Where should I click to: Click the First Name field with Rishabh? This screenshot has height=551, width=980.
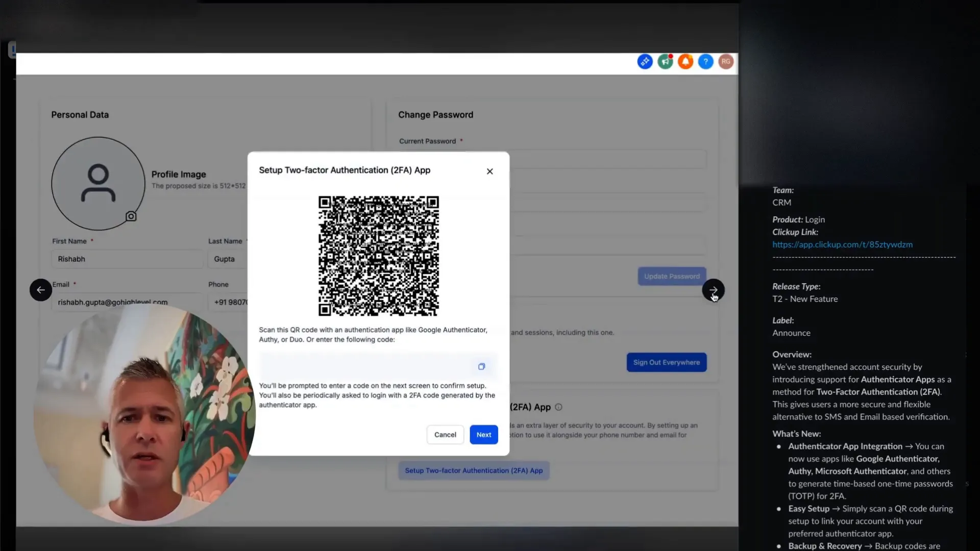(127, 259)
